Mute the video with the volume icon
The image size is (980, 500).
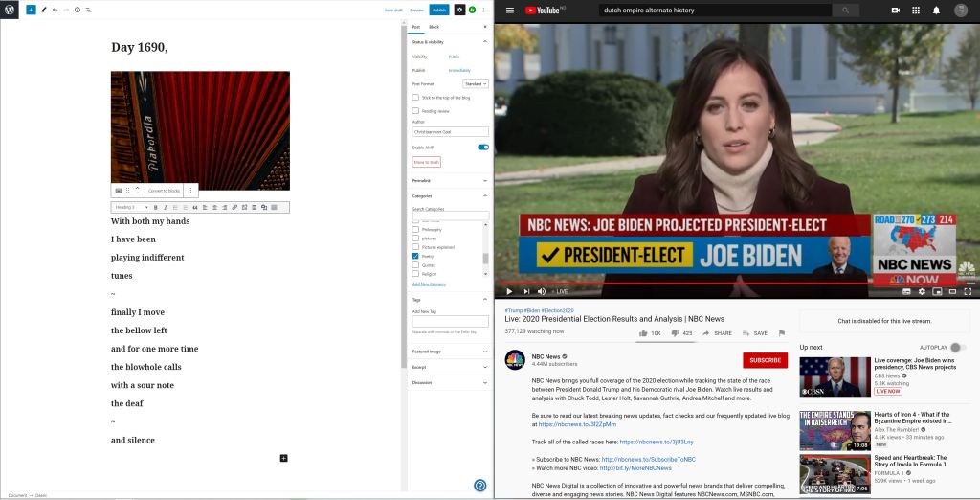[x=542, y=291]
